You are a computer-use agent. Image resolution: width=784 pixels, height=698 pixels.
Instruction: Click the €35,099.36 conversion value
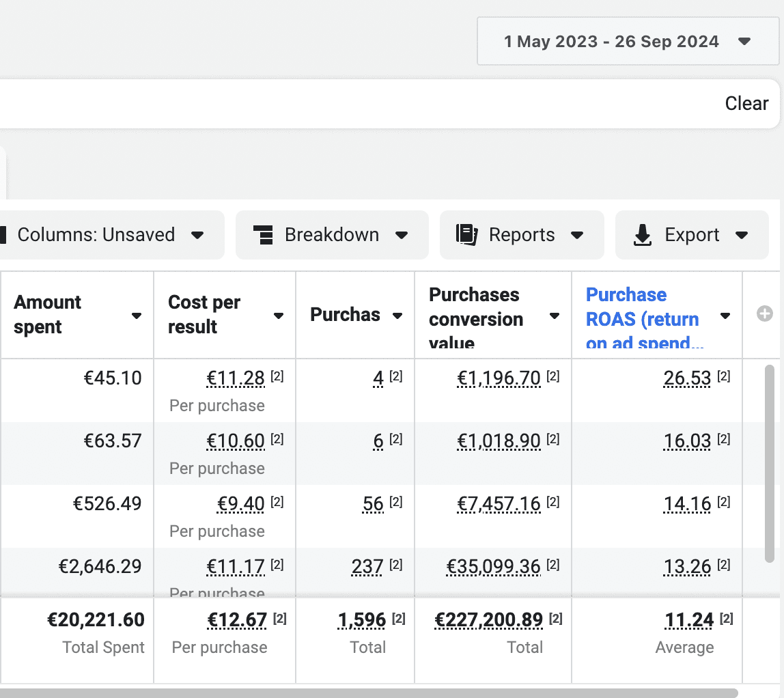(x=494, y=566)
